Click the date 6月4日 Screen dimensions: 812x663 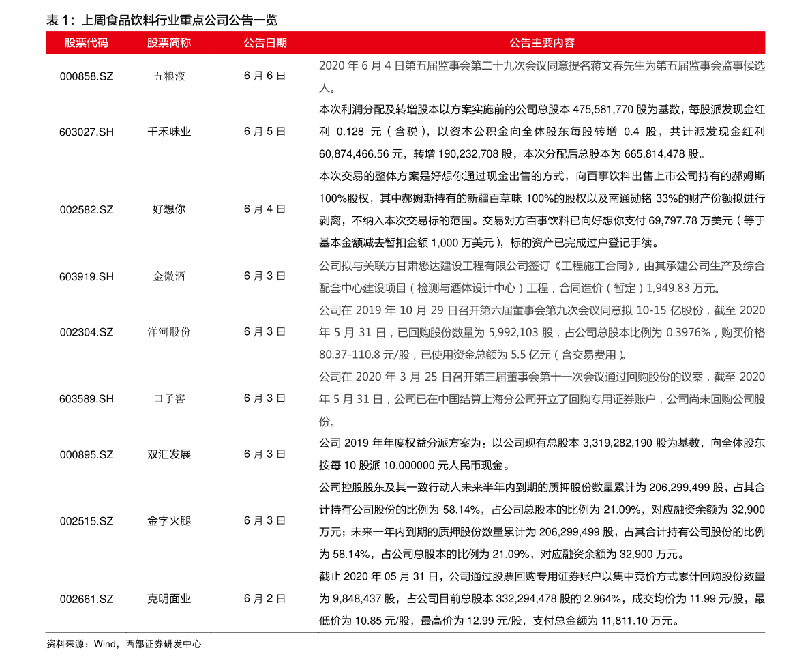265,209
